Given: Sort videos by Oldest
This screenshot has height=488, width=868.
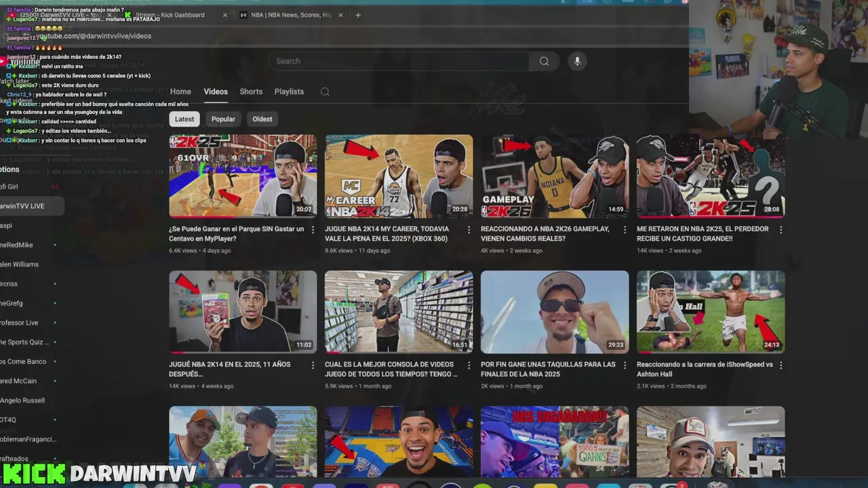Looking at the screenshot, I should pos(262,119).
